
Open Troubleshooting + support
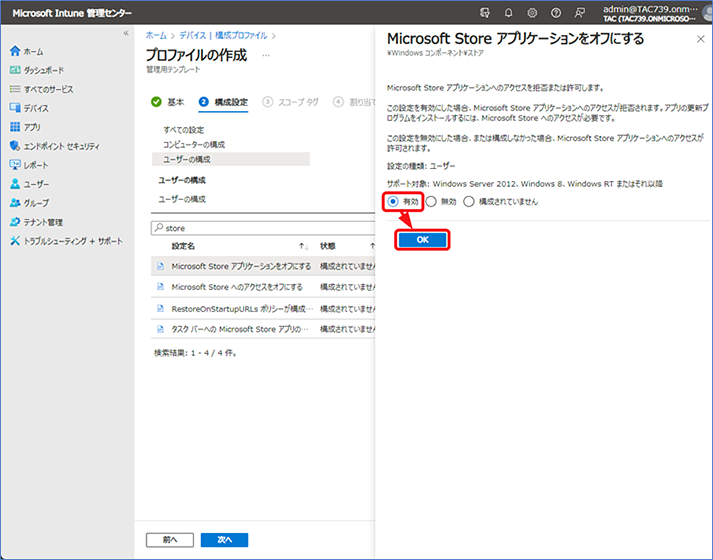click(66, 241)
